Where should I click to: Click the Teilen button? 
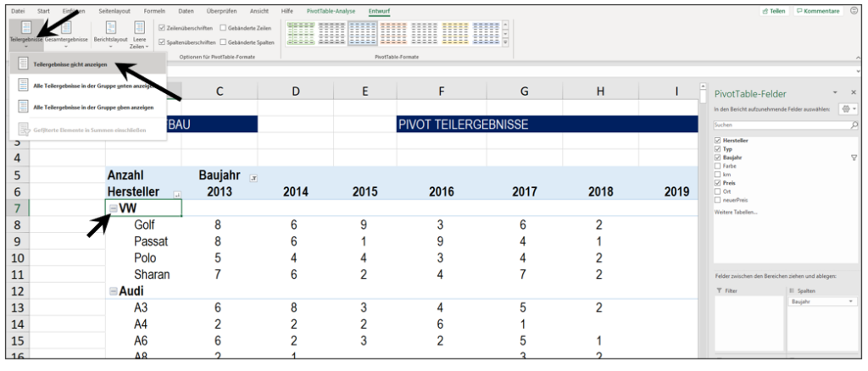(773, 11)
